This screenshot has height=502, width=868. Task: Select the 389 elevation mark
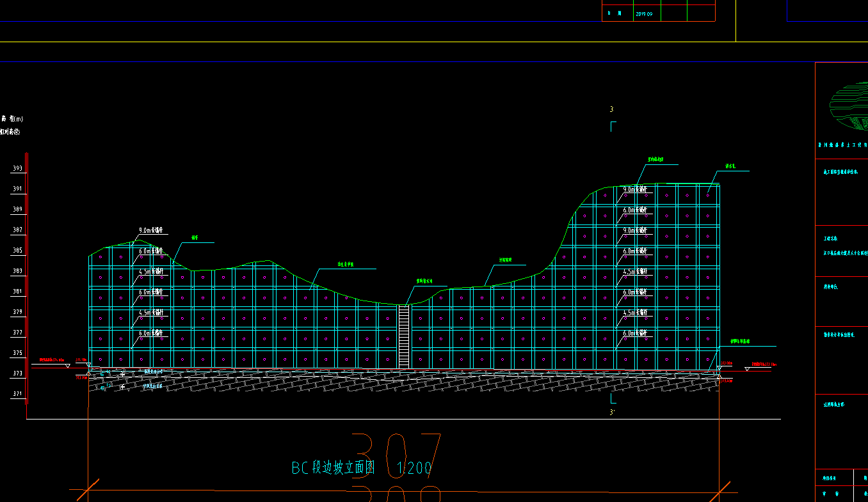tap(17, 210)
